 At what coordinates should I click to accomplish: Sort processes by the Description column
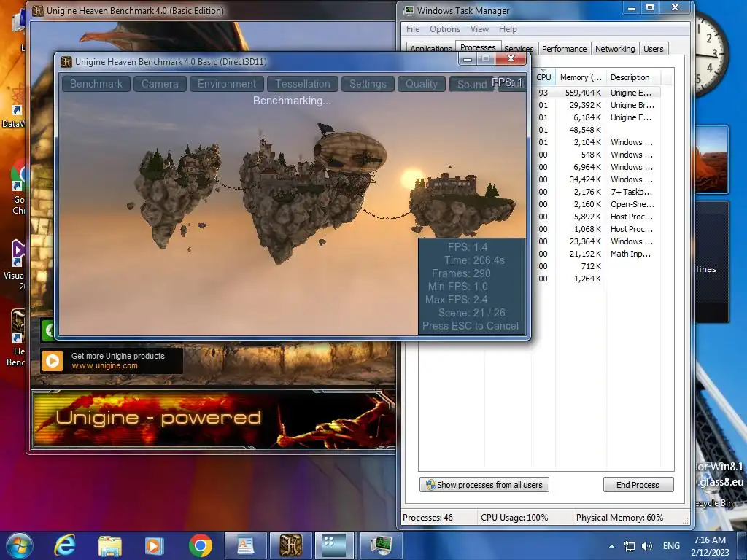tap(632, 77)
